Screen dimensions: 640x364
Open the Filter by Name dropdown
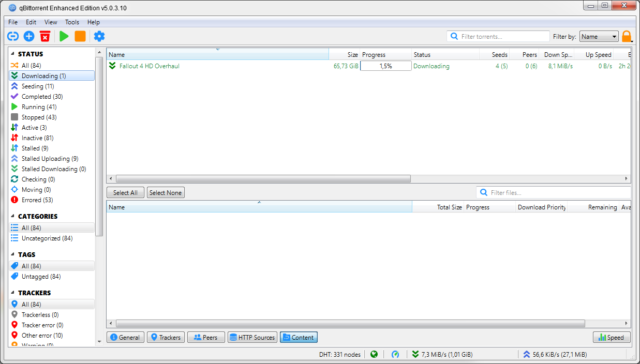[599, 36]
